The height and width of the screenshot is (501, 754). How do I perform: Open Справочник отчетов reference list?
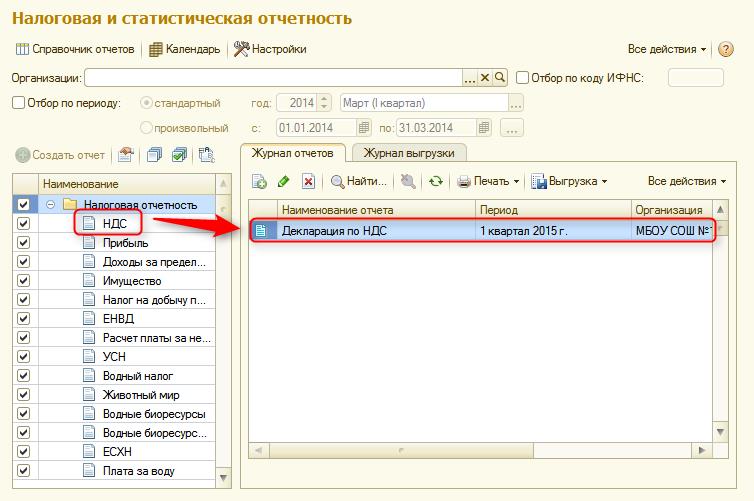click(x=75, y=49)
